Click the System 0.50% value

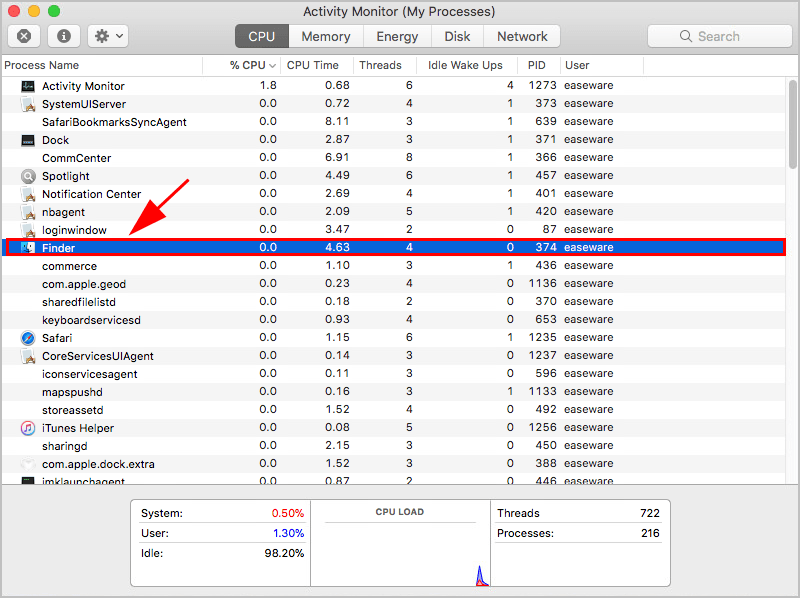pyautogui.click(x=288, y=513)
